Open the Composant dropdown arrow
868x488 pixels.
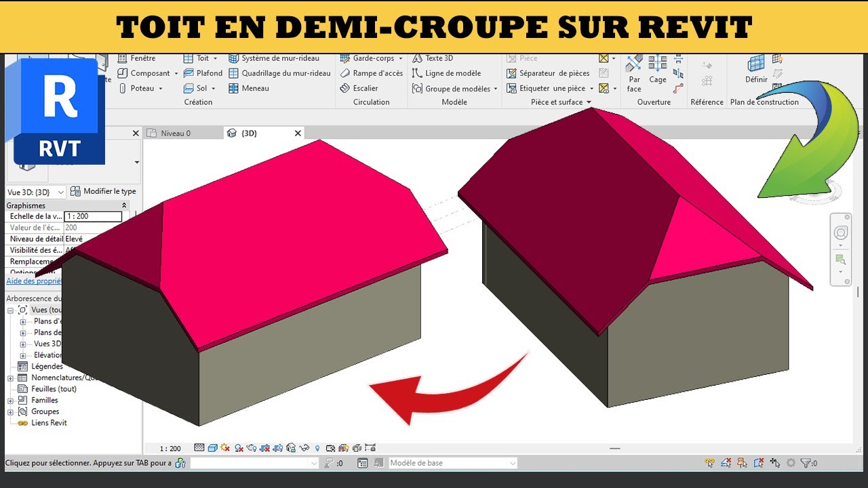click(176, 73)
